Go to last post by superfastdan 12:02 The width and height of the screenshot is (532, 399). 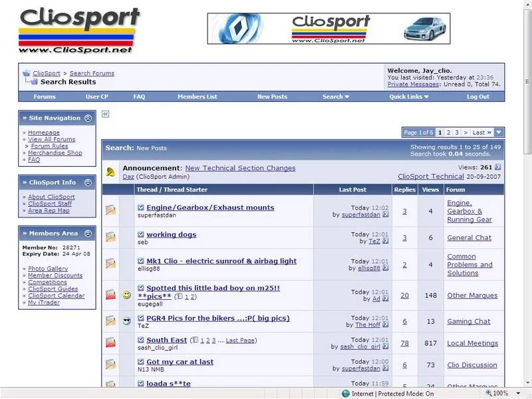coord(386,214)
